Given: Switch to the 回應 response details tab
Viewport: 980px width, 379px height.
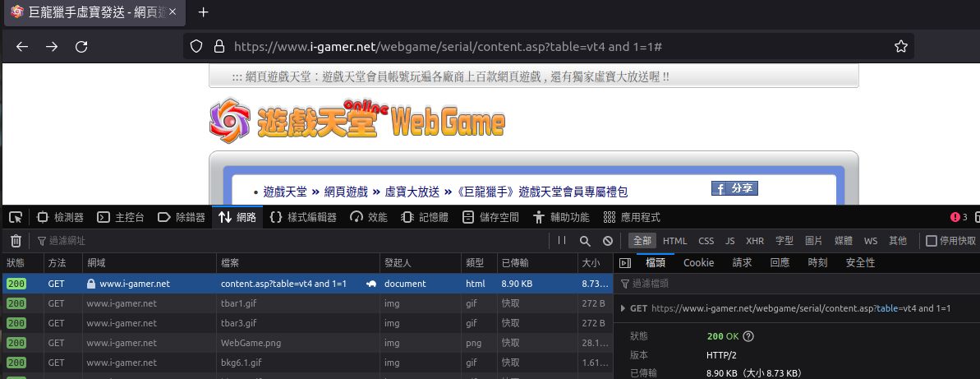Looking at the screenshot, I should pyautogui.click(x=780, y=263).
